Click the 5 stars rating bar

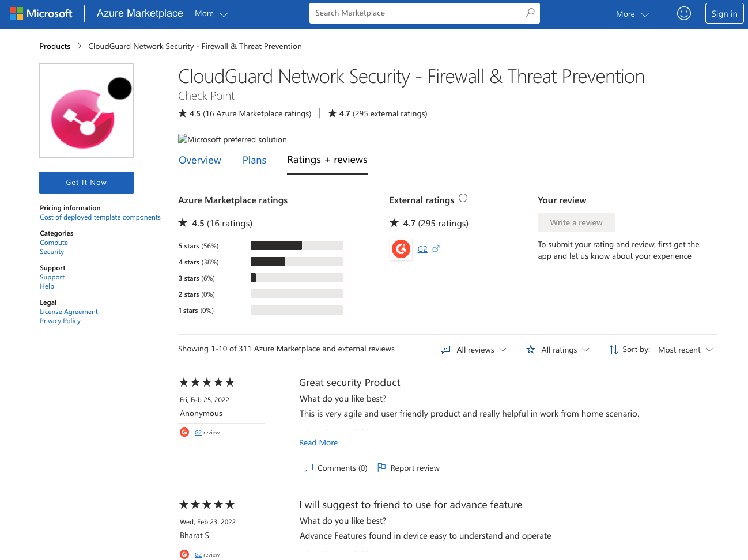tap(296, 245)
